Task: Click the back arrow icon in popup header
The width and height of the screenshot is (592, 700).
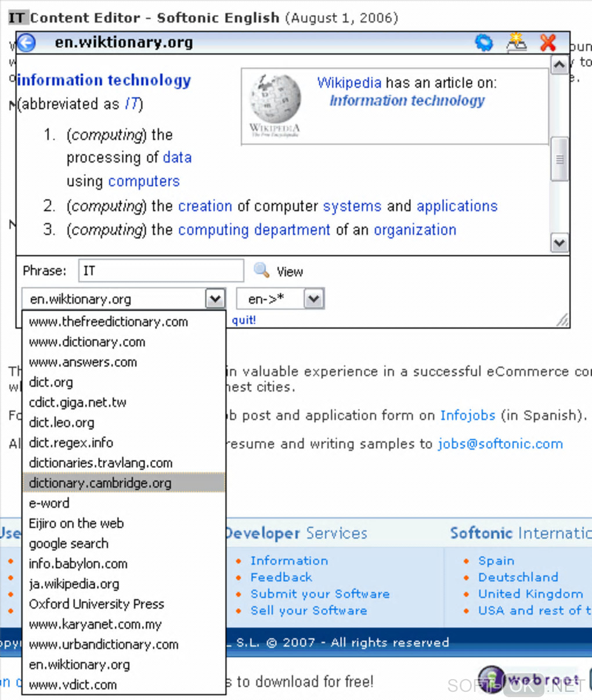Action: click(27, 42)
